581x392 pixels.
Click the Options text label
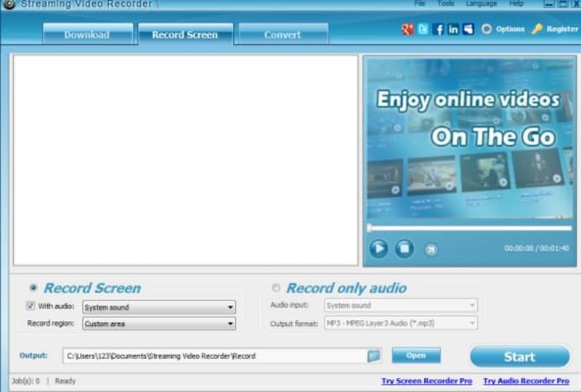(x=511, y=29)
